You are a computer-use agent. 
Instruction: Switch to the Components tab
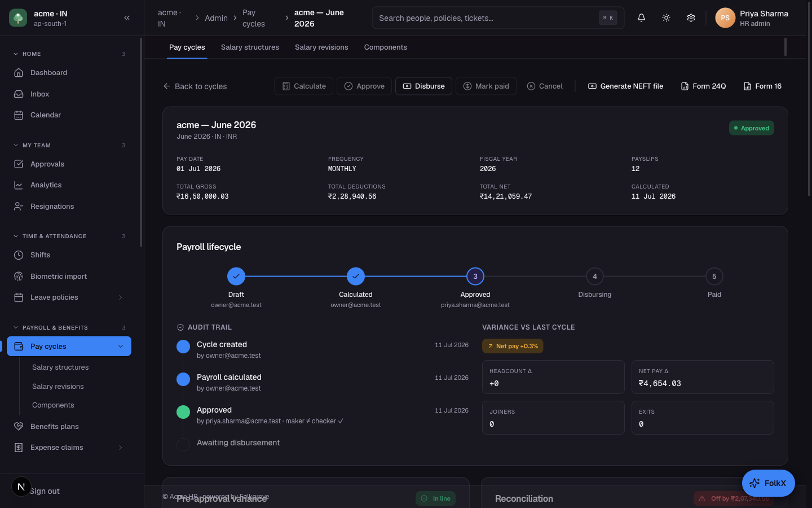pyautogui.click(x=385, y=47)
